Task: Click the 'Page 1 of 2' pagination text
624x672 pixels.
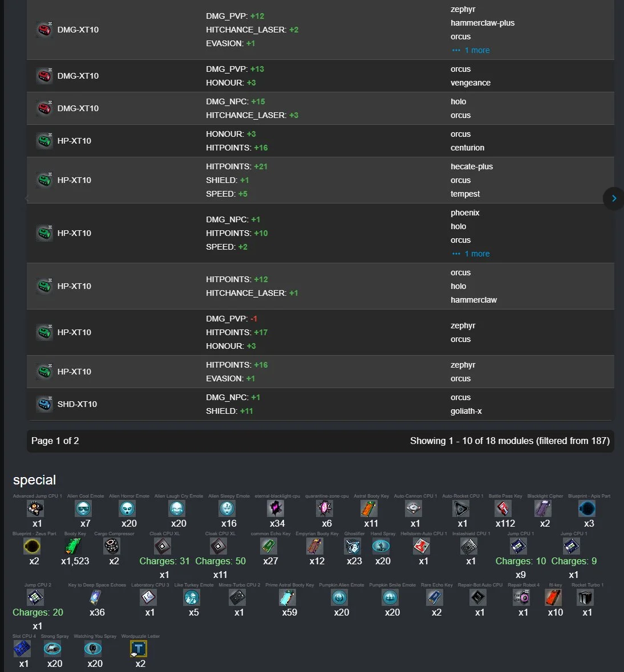Action: 55,441
